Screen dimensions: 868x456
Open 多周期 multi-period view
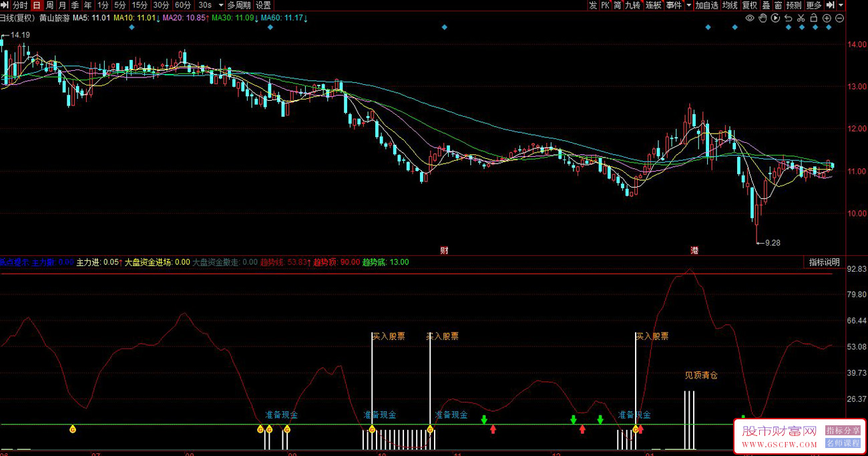(238, 5)
